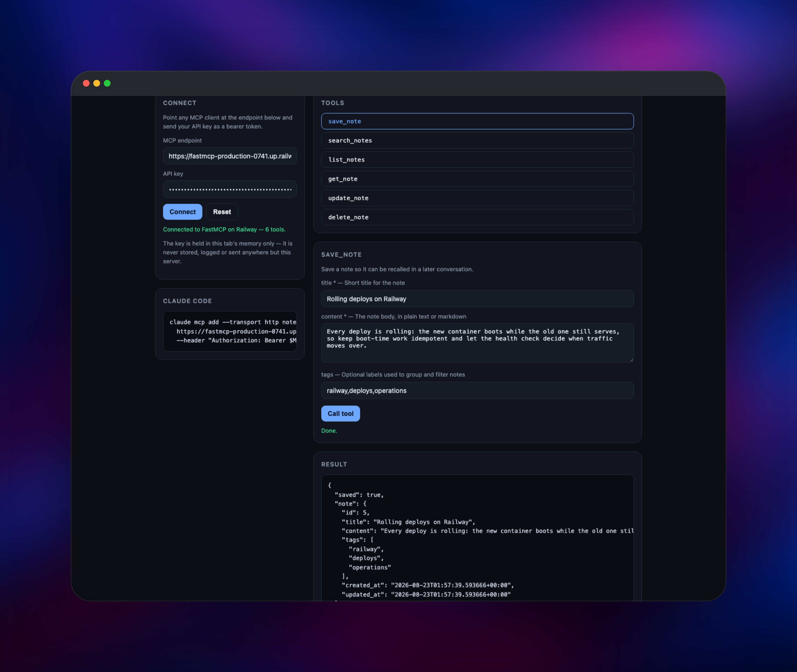797x672 pixels.
Task: Click the SAVE_NOTE section heading
Action: pyautogui.click(x=341, y=255)
